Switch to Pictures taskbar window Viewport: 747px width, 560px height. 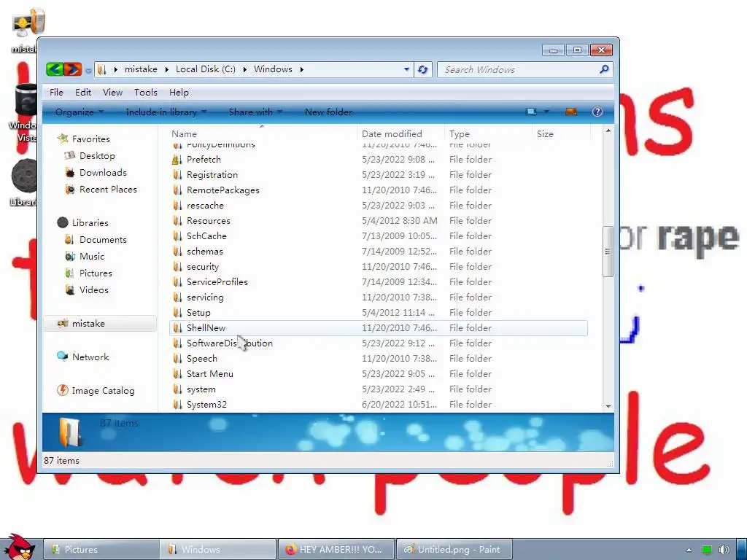[x=101, y=550]
